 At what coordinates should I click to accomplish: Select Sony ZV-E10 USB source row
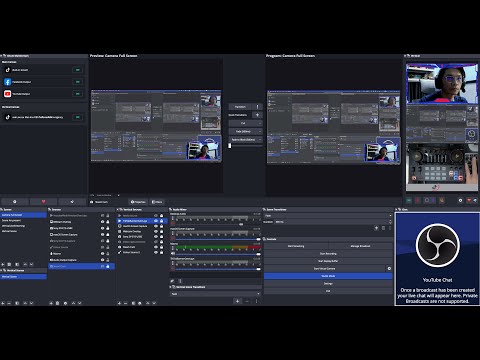click(x=82, y=228)
